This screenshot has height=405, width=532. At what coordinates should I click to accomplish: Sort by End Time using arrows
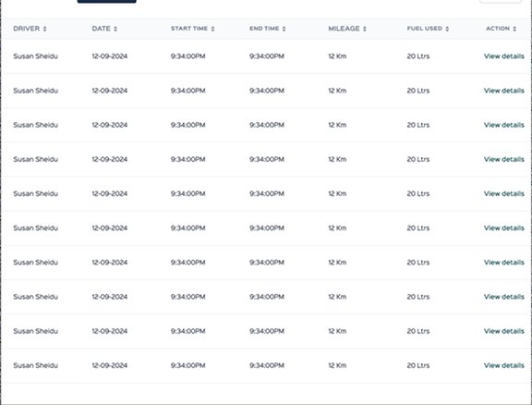click(x=284, y=29)
